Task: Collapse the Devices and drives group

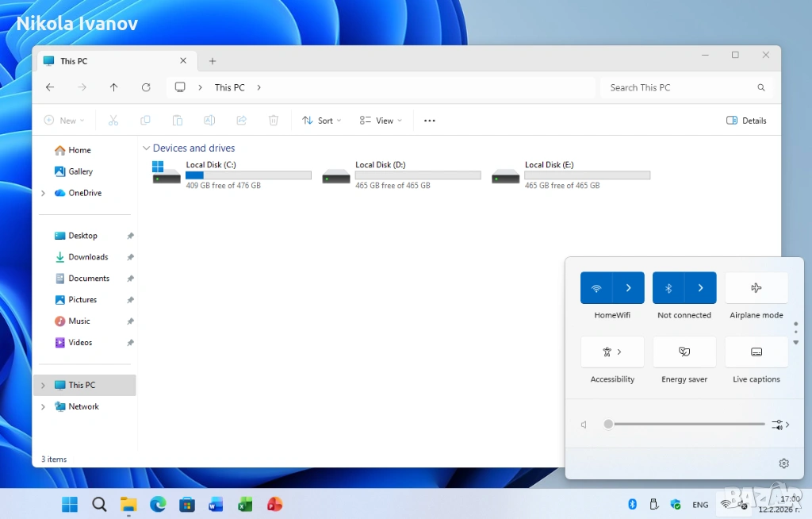Action: pyautogui.click(x=146, y=148)
